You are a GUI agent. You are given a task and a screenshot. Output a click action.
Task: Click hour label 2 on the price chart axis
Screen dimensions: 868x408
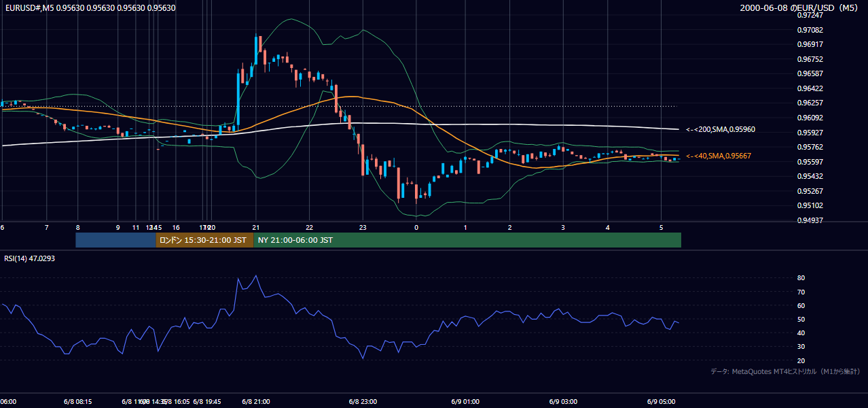[509, 227]
